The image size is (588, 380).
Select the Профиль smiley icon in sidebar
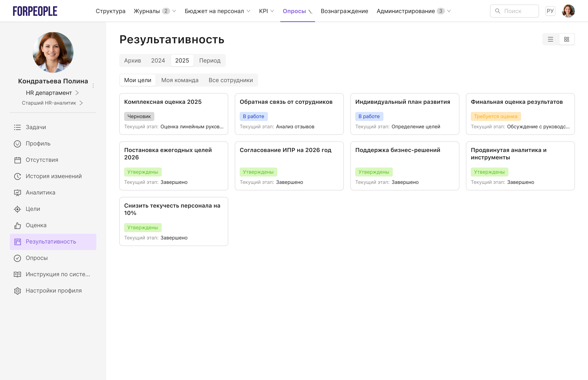pos(17,144)
